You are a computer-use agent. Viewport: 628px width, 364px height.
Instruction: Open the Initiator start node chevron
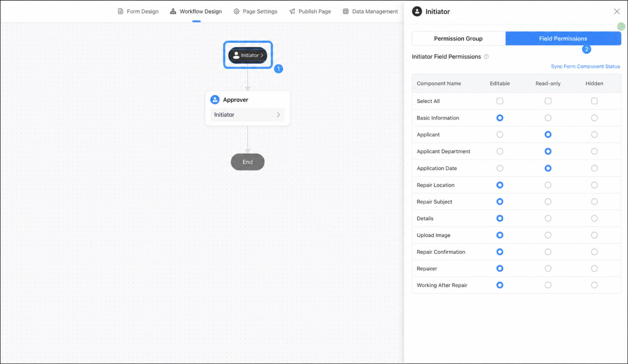[262, 55]
